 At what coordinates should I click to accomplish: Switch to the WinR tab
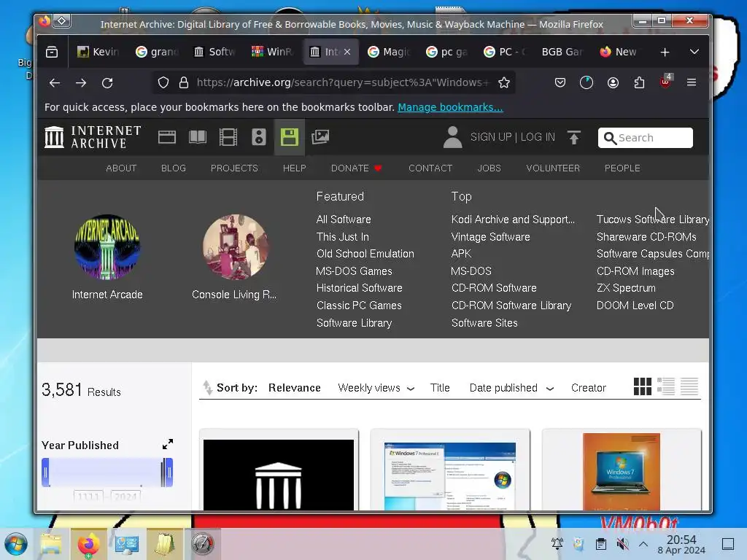tap(274, 52)
